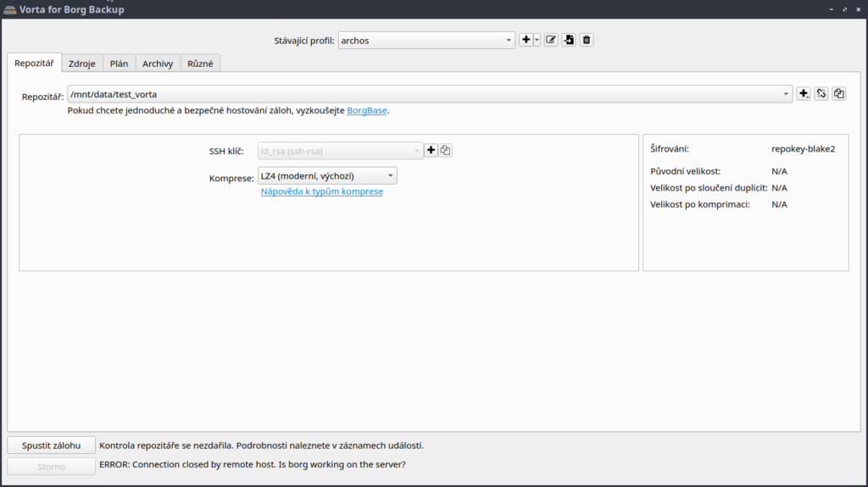Copy the repository URL using the copy icon

(x=839, y=94)
